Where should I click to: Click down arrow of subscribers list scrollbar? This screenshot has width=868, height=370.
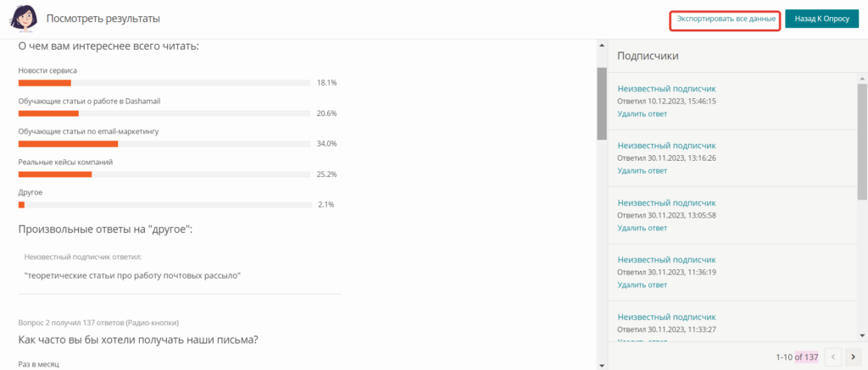tap(862, 335)
